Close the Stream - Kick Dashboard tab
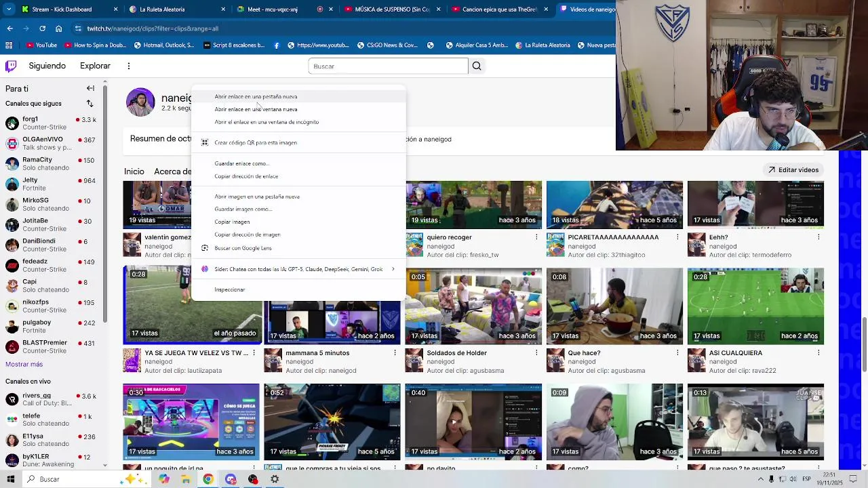Screen dimensions: 868x488 [x=115, y=9]
